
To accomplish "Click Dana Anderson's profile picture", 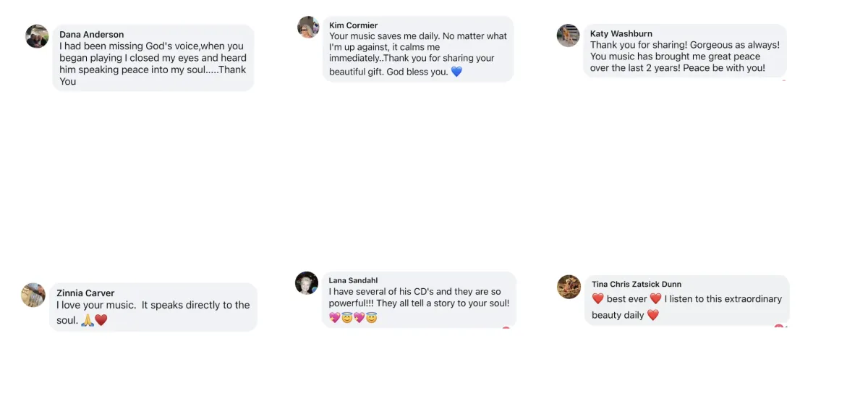I will click(37, 36).
